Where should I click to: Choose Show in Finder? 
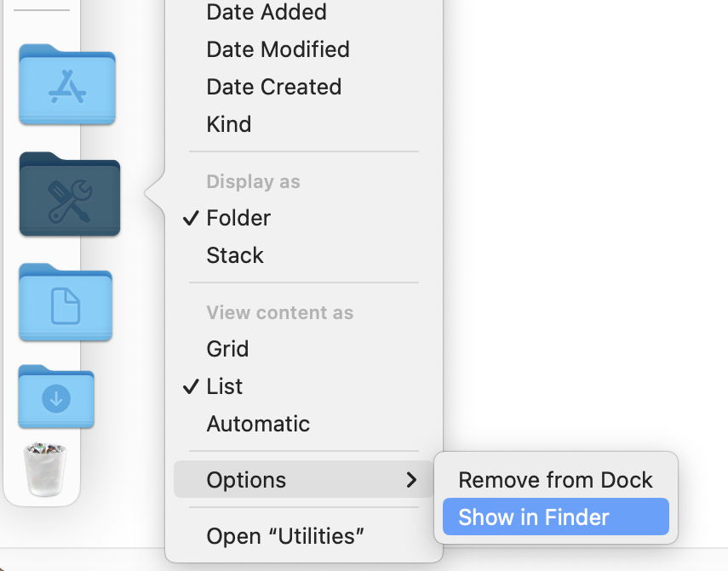[534, 517]
